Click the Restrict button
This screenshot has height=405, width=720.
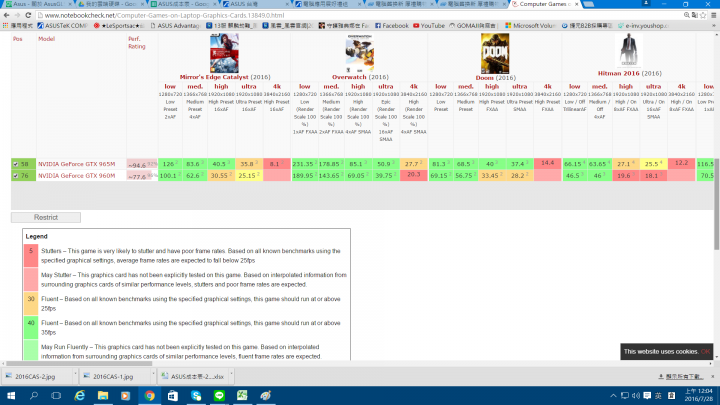pos(46,217)
